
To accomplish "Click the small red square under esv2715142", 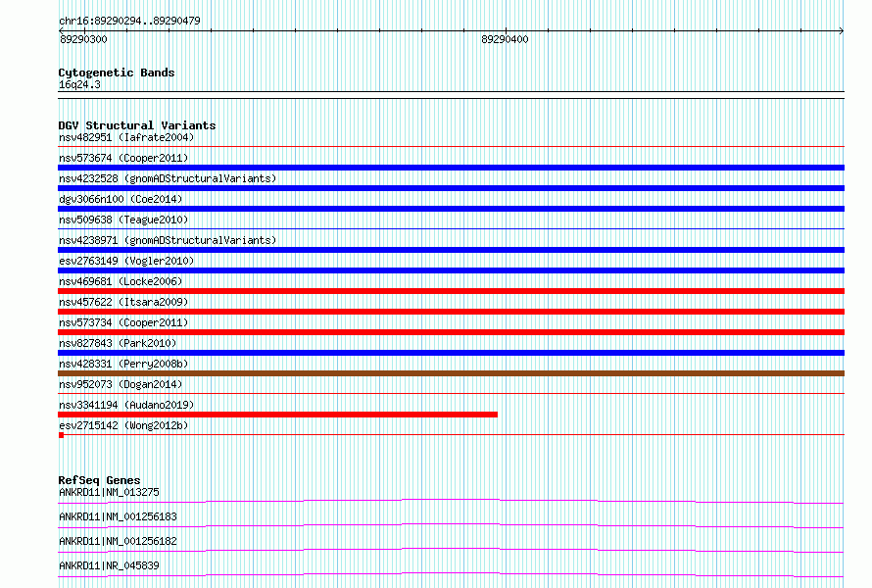I will click(x=61, y=435).
